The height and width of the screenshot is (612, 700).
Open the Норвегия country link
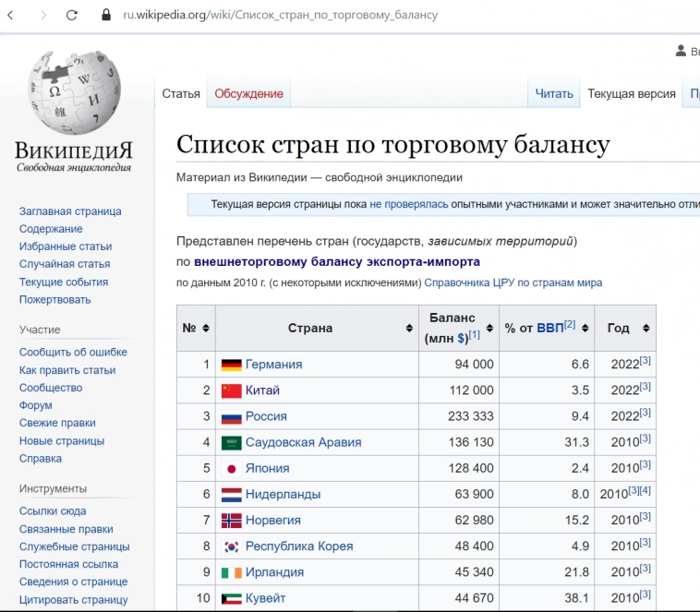(273, 520)
